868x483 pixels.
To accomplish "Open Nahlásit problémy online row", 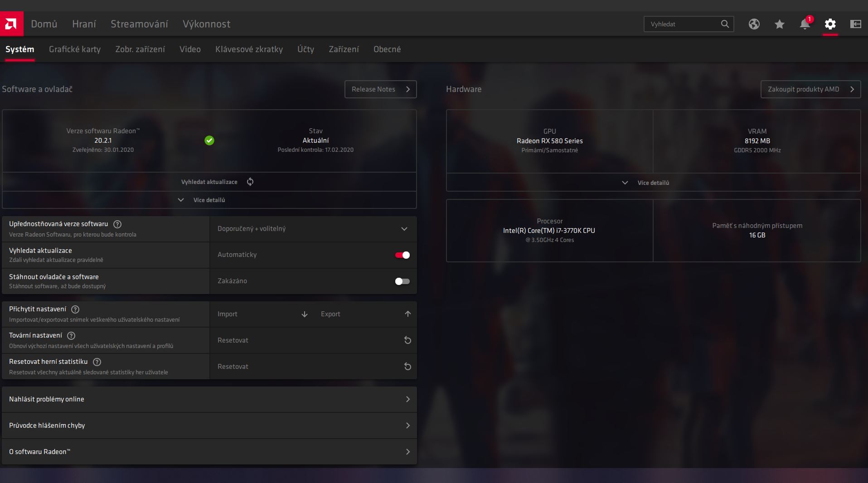I will (209, 399).
